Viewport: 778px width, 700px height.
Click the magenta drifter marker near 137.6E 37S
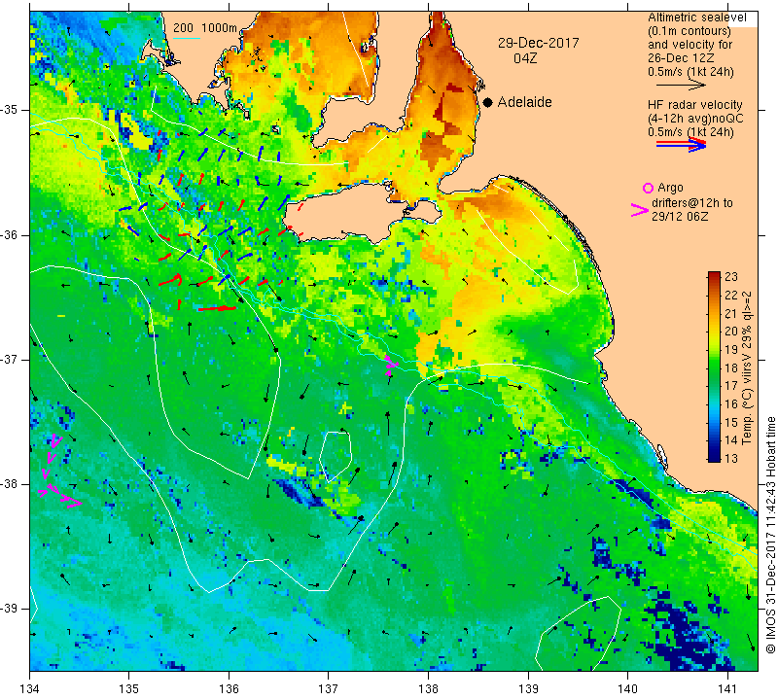391,365
